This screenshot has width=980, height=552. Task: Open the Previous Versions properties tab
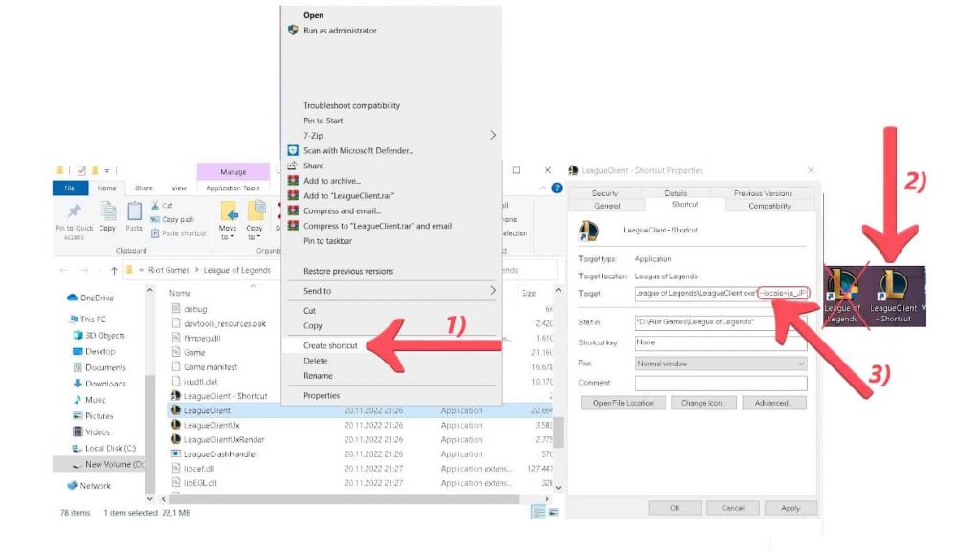coord(763,193)
